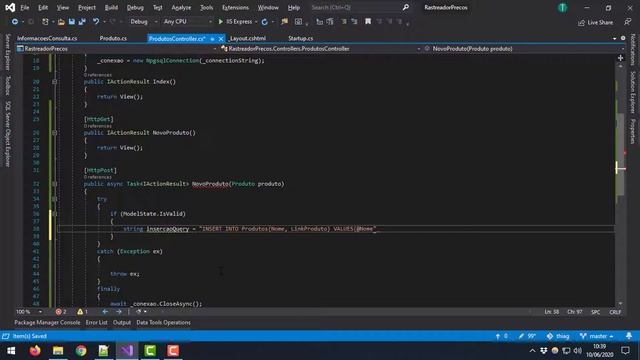640x360 pixels.
Task: Click the Live Share button
Action: click(596, 22)
